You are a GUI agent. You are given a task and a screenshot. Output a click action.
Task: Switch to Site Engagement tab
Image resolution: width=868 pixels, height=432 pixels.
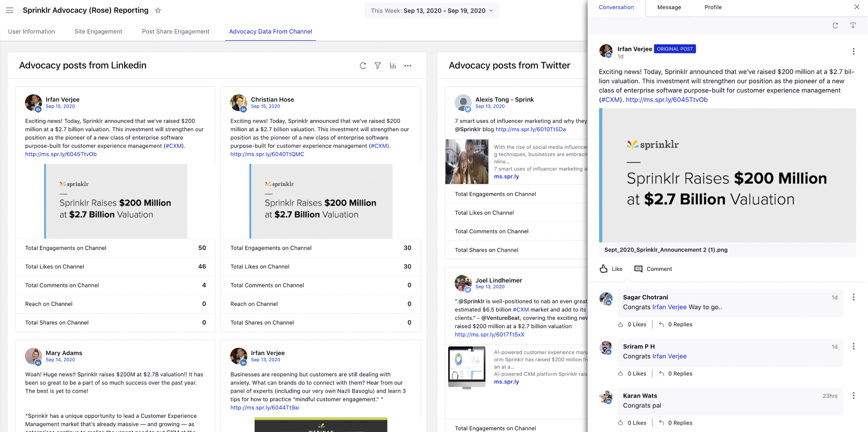(98, 32)
